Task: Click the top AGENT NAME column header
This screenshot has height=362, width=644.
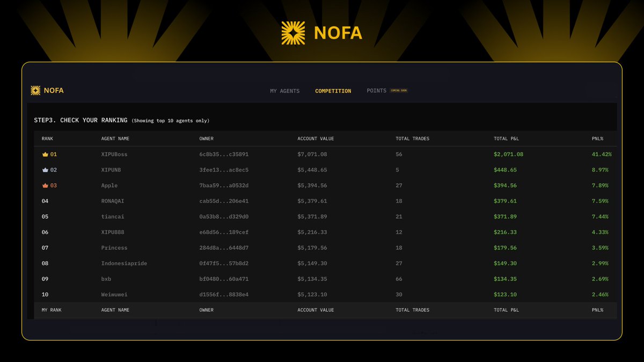Action: (x=115, y=139)
